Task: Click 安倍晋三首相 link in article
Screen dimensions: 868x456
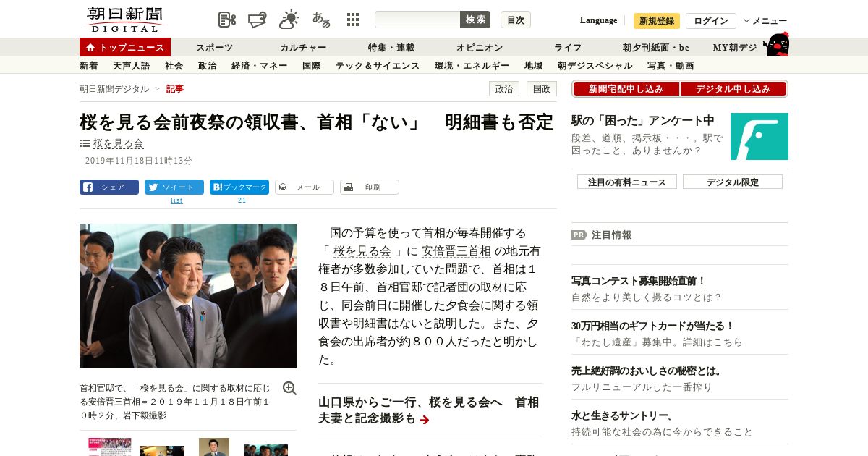Action: click(x=456, y=251)
